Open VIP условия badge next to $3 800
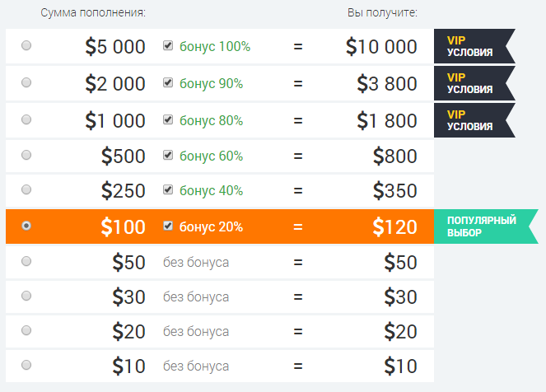Screen dimensions: 546x392 (474, 83)
